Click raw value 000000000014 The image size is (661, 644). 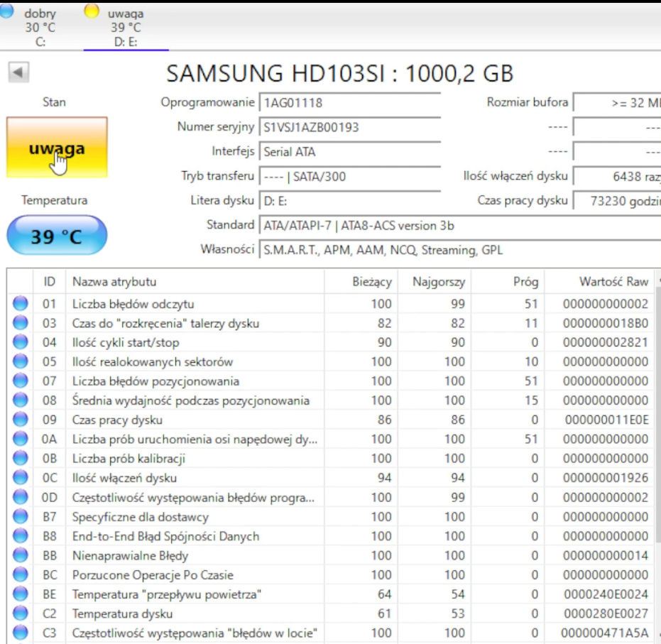pyautogui.click(x=606, y=555)
